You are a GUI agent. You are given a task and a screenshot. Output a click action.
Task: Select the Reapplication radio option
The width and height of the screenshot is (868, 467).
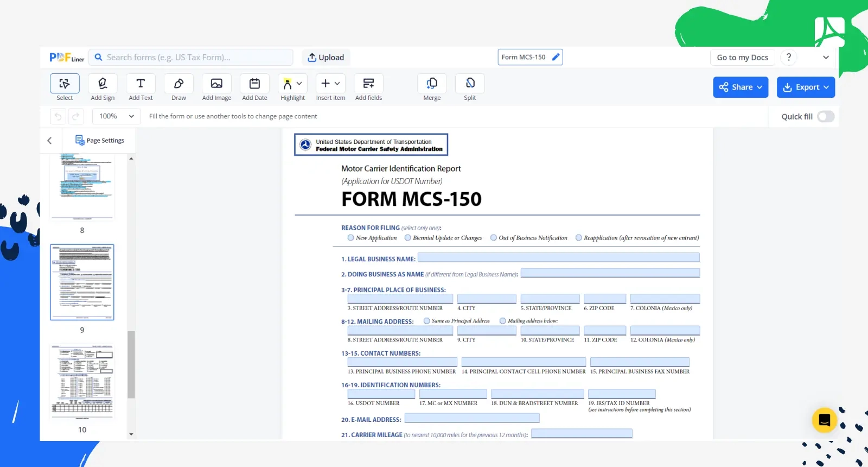pos(578,238)
